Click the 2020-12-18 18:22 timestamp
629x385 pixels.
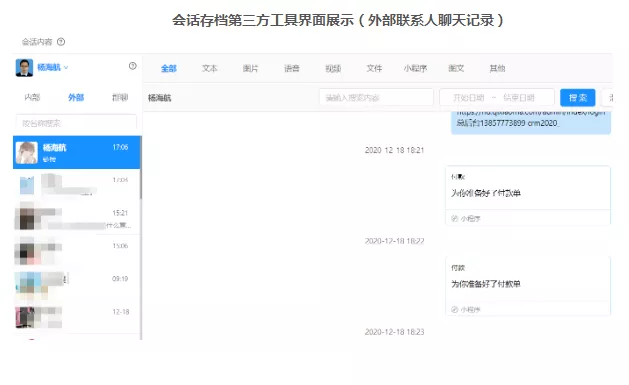click(x=394, y=241)
